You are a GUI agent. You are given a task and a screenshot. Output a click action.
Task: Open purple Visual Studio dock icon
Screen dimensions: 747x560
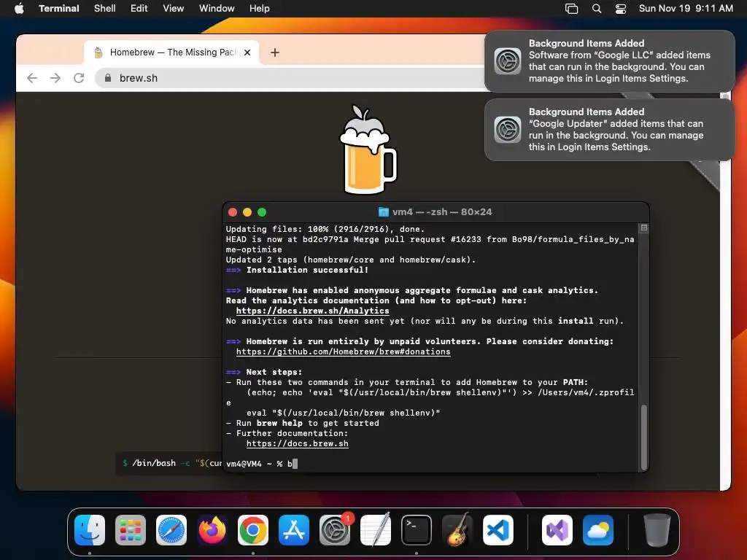click(557, 530)
